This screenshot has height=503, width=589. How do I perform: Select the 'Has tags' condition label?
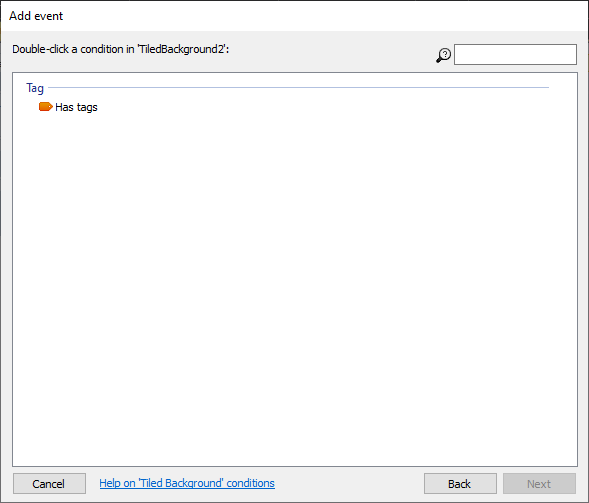pos(76,107)
